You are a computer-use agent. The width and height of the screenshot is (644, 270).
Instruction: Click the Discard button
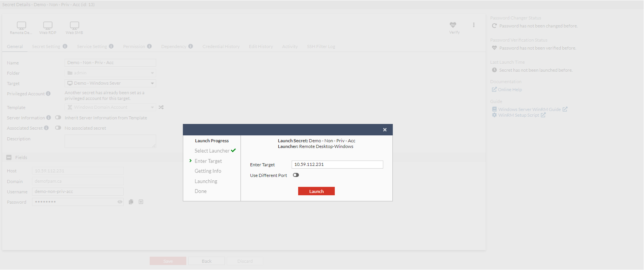(245, 261)
